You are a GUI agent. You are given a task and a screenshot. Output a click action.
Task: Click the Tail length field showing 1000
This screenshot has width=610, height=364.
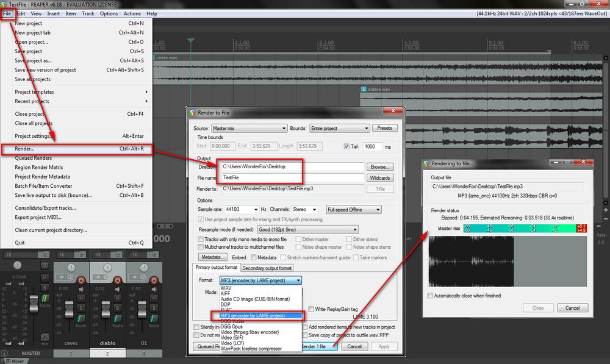click(x=372, y=146)
